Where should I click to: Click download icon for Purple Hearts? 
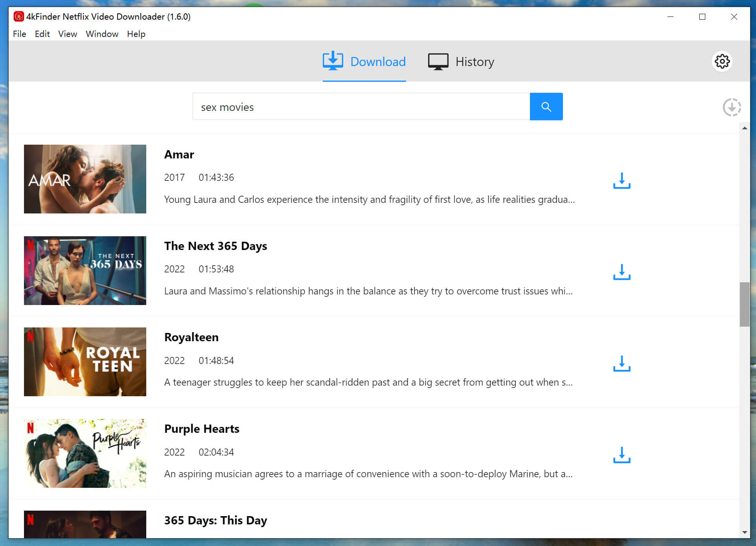[621, 455]
